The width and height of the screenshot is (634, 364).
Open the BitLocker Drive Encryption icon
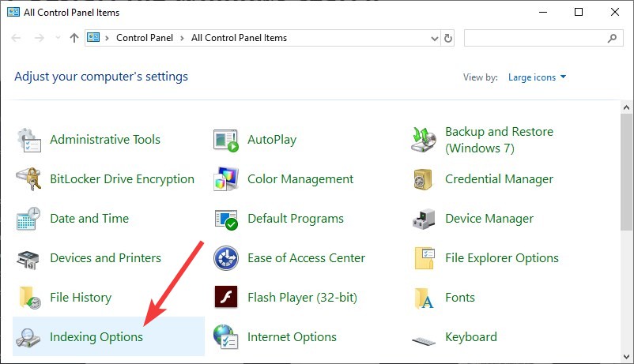click(x=28, y=179)
